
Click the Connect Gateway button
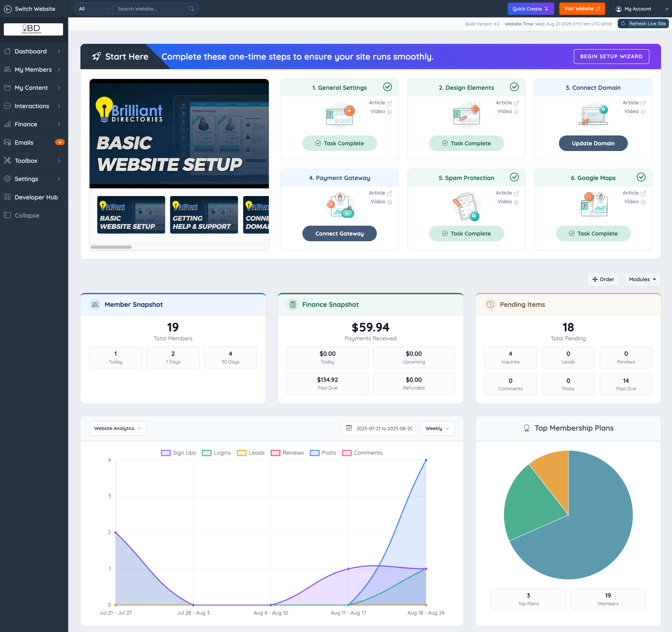pos(339,234)
